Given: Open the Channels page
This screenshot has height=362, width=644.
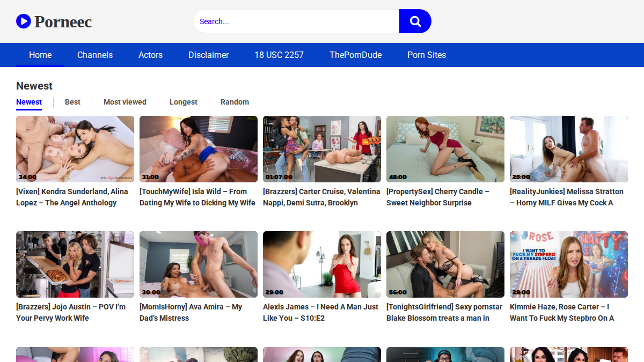Looking at the screenshot, I should point(95,55).
